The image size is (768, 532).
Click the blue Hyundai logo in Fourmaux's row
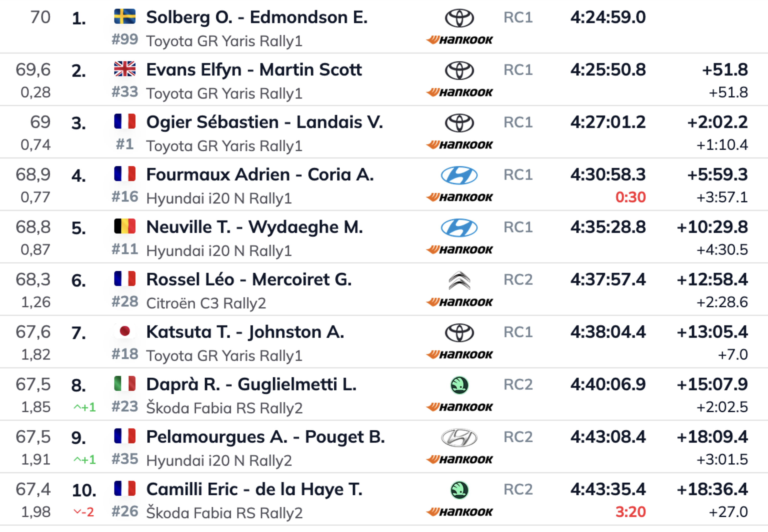click(459, 175)
